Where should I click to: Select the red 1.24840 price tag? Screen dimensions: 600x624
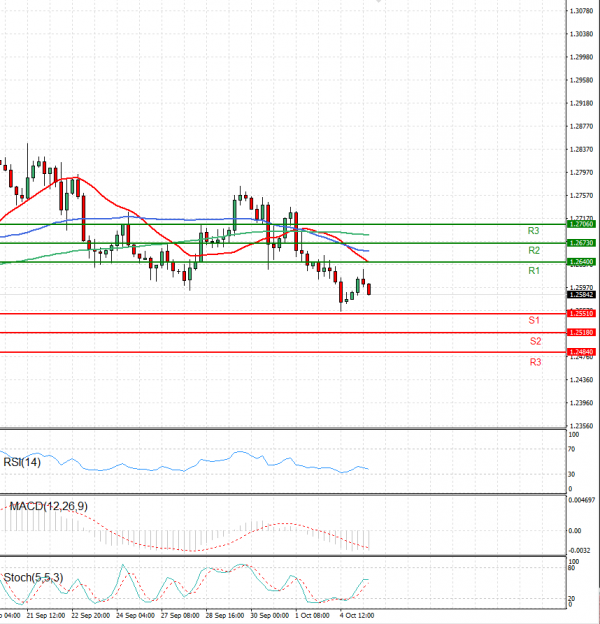pyautogui.click(x=581, y=352)
